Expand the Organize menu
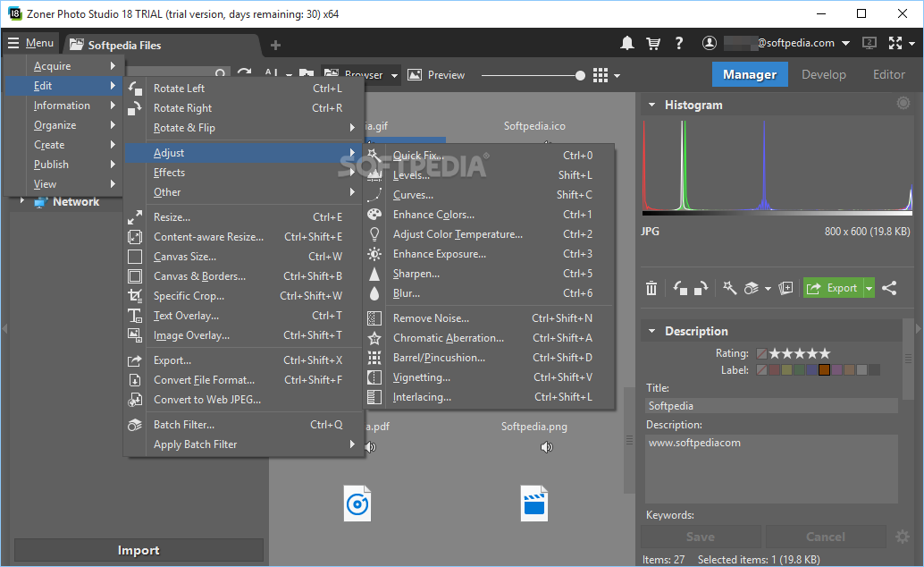The image size is (924, 567). click(x=63, y=125)
